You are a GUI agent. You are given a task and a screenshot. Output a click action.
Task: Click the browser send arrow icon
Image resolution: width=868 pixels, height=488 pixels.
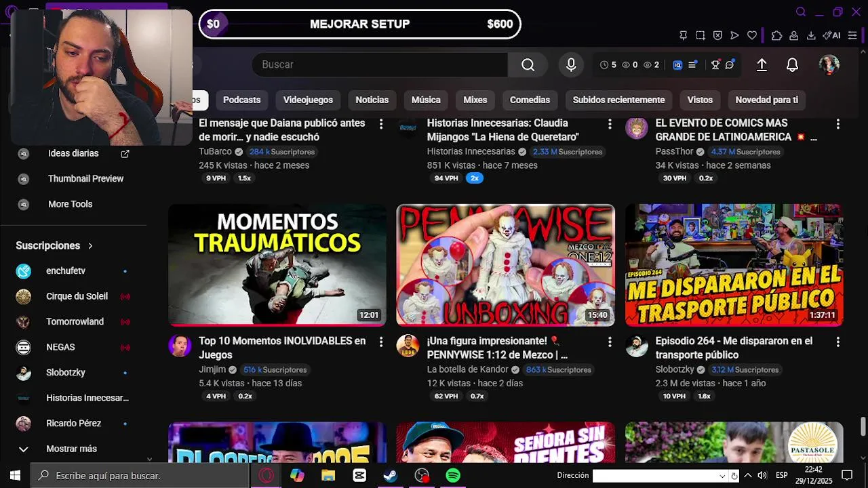pyautogui.click(x=734, y=35)
